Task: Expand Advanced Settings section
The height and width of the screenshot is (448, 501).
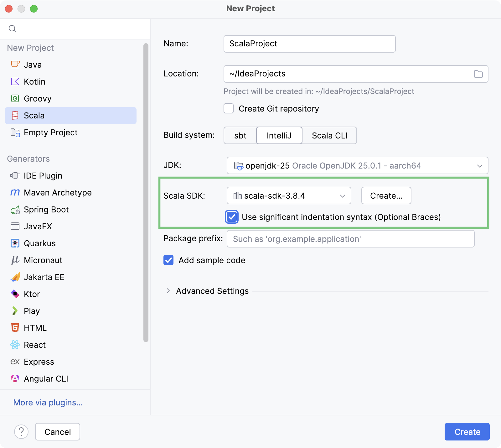Action: (x=168, y=291)
